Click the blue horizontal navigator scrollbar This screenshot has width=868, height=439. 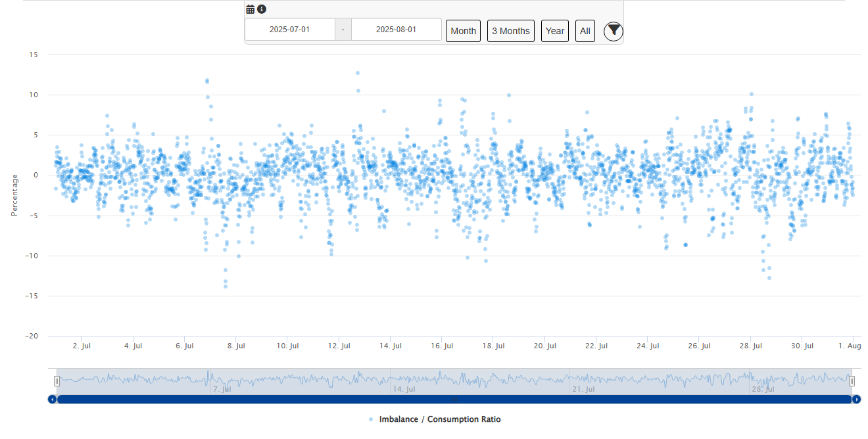(454, 399)
